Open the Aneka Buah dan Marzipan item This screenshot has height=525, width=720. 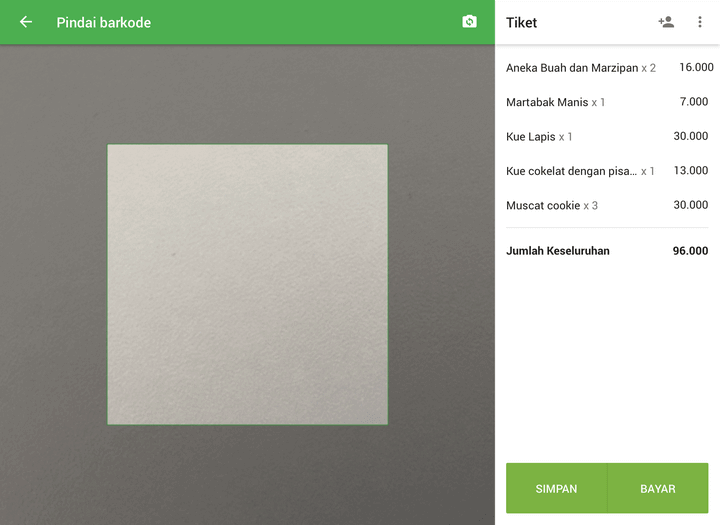[572, 68]
